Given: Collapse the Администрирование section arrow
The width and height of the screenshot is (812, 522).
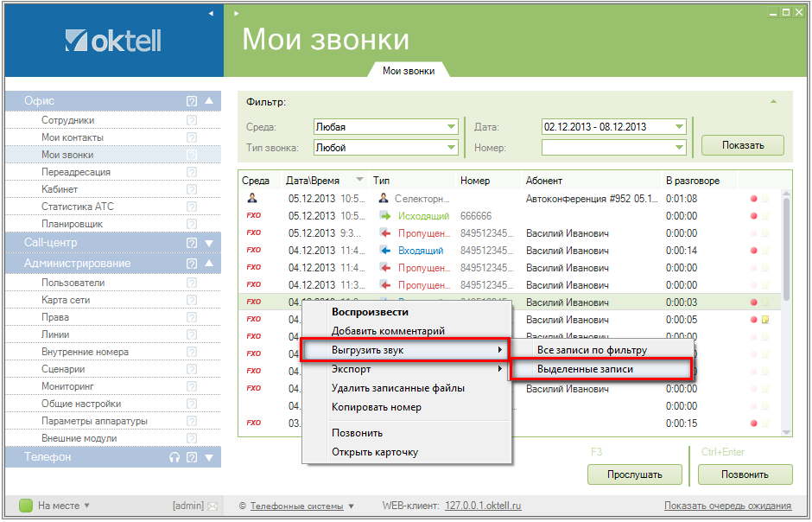Looking at the screenshot, I should click(208, 264).
